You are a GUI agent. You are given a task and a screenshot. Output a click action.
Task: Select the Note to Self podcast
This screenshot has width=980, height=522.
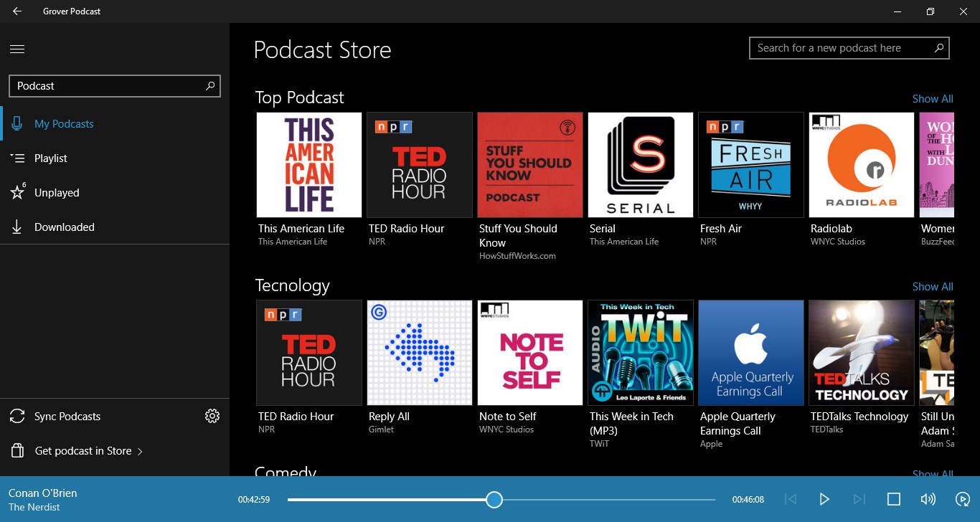pos(529,352)
